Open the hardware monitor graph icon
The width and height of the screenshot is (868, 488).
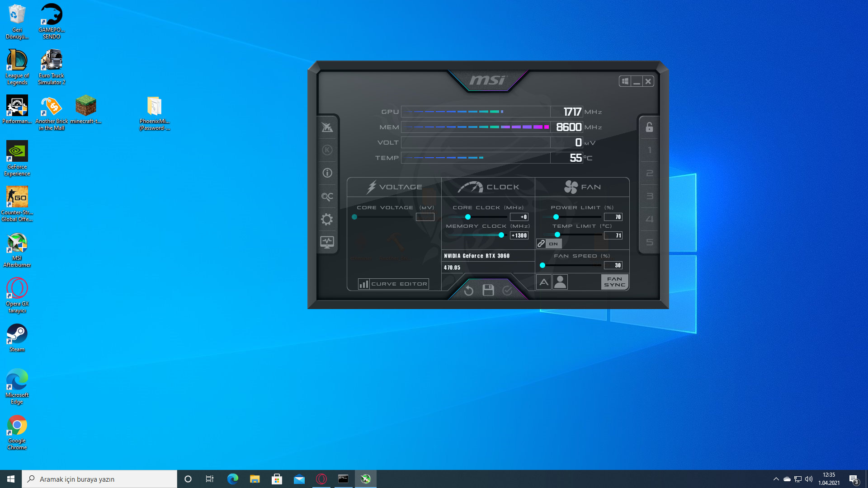(327, 242)
